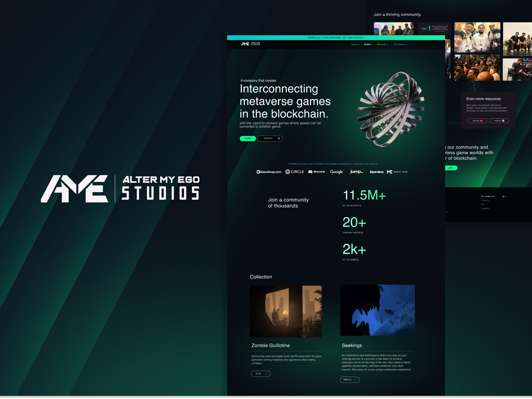Open the Build dropdown menu
Screen dimensions: 532x399
(368, 44)
